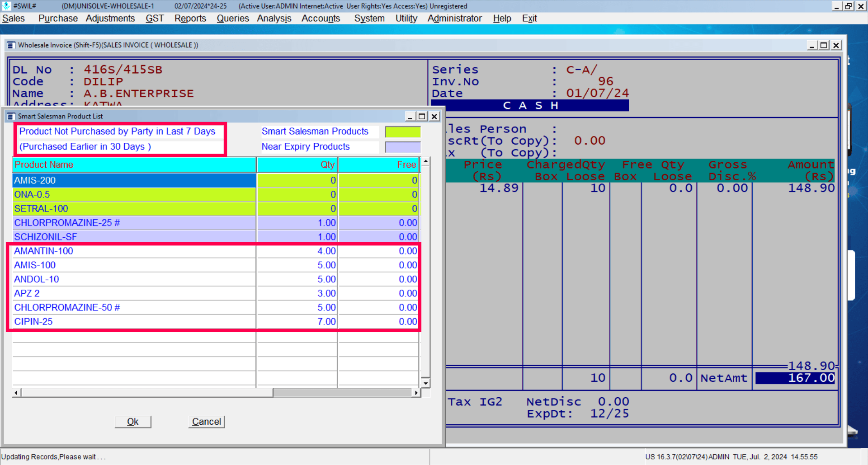Click the Qty 7.00 cell for CIPIN-25
This screenshot has width=868, height=465.
click(x=297, y=321)
